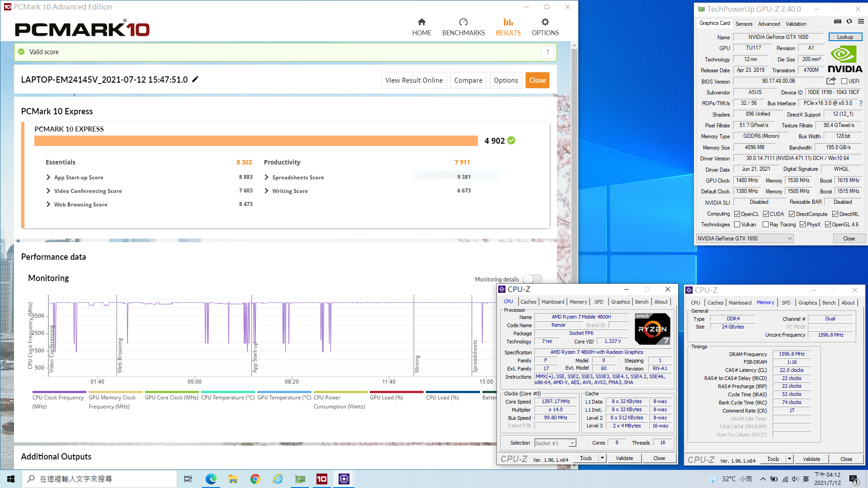Open Caches tab in front CPU-Z window

click(528, 302)
